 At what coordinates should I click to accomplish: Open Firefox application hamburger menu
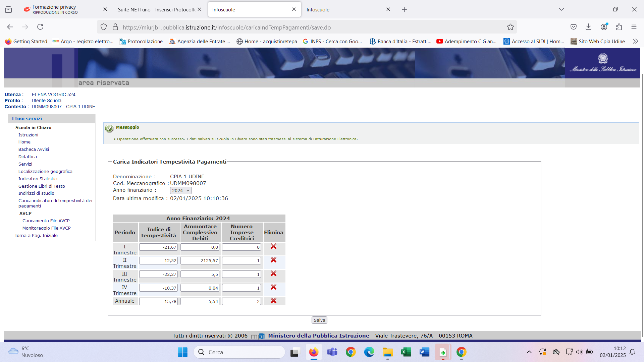click(x=634, y=27)
